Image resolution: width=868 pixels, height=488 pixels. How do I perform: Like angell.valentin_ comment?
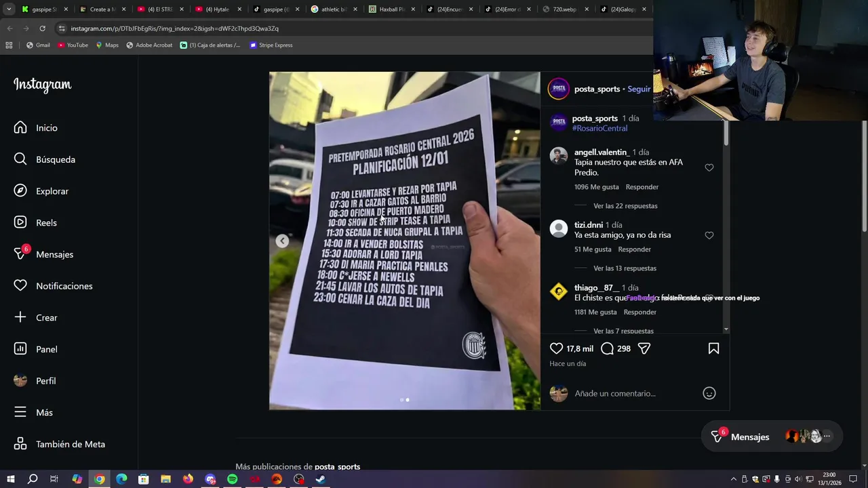[709, 167]
